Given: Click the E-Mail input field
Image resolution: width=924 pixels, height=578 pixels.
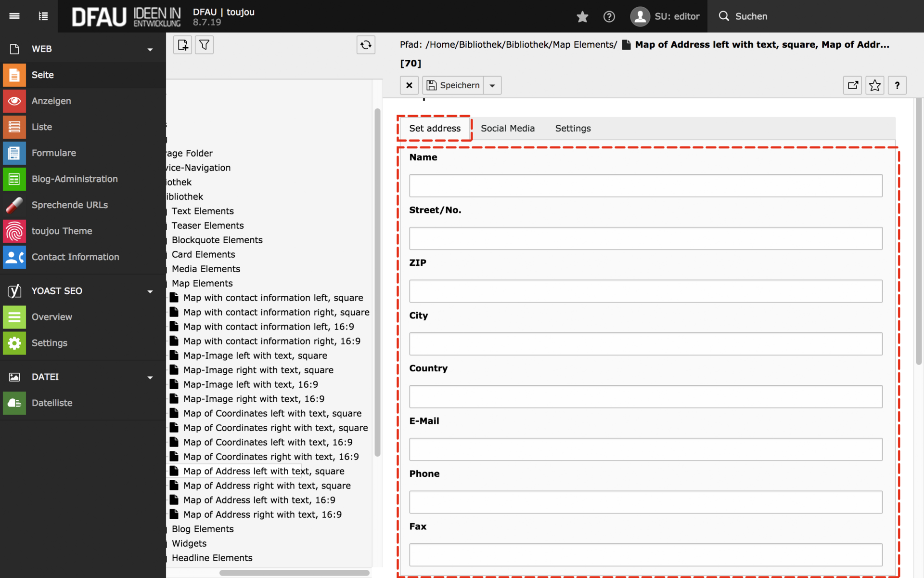Looking at the screenshot, I should (645, 449).
